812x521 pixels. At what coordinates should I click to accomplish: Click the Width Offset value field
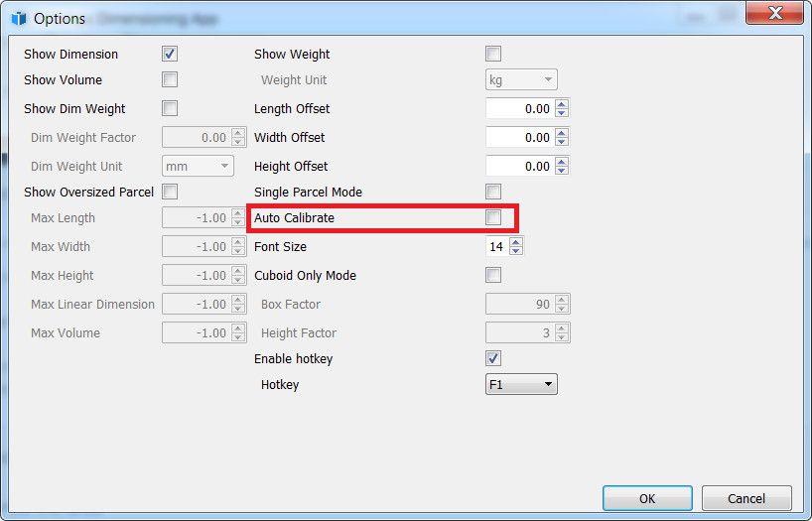518,137
